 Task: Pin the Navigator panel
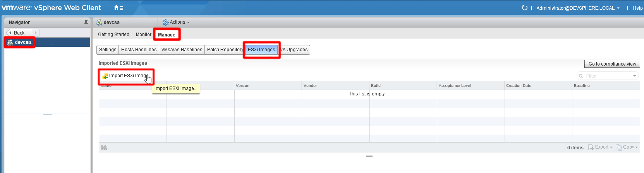click(86, 22)
